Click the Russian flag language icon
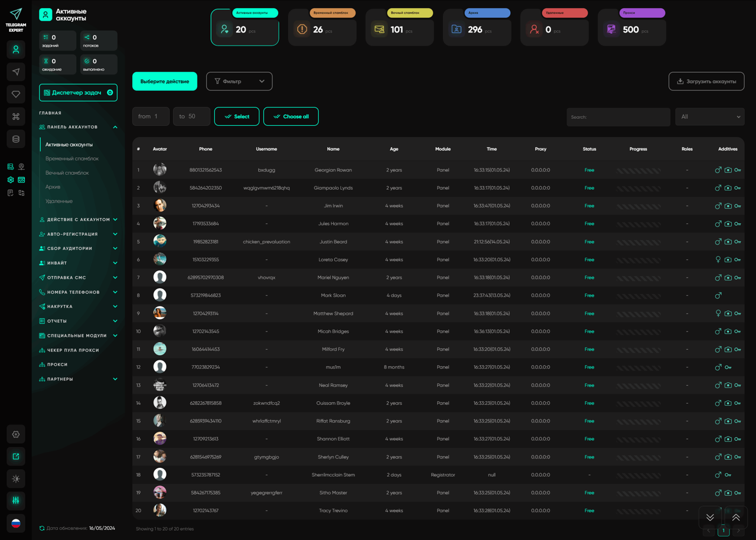The image size is (756, 540). [16, 523]
